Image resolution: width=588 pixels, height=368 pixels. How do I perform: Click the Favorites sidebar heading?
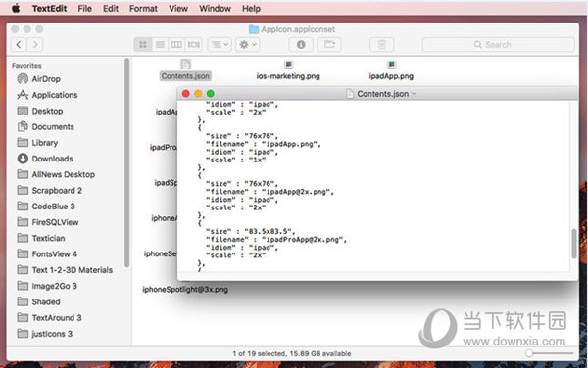(26, 66)
